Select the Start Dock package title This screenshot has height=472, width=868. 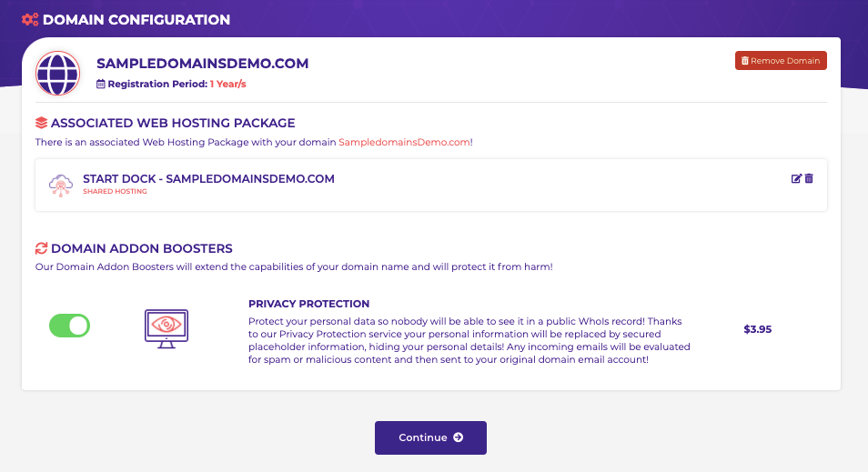tap(208, 179)
